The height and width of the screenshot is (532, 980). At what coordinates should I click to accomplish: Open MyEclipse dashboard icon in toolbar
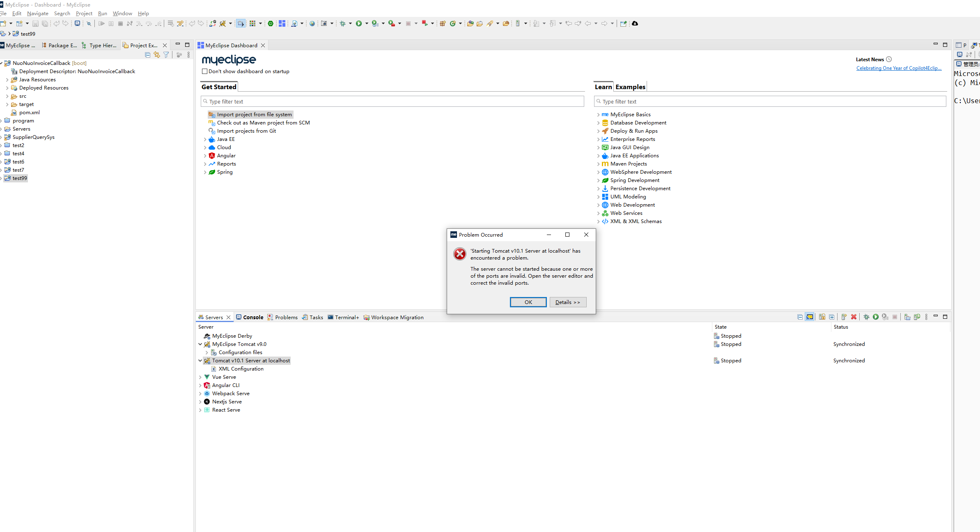pyautogui.click(x=282, y=23)
